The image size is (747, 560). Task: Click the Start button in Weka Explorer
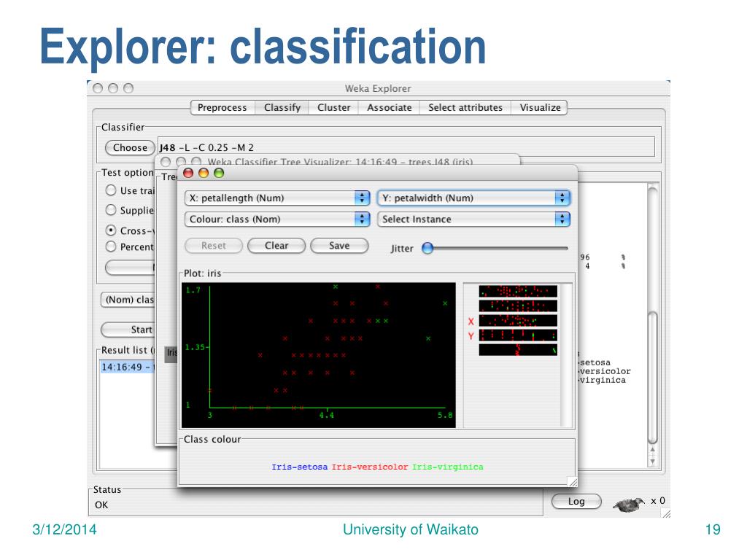coord(128,330)
